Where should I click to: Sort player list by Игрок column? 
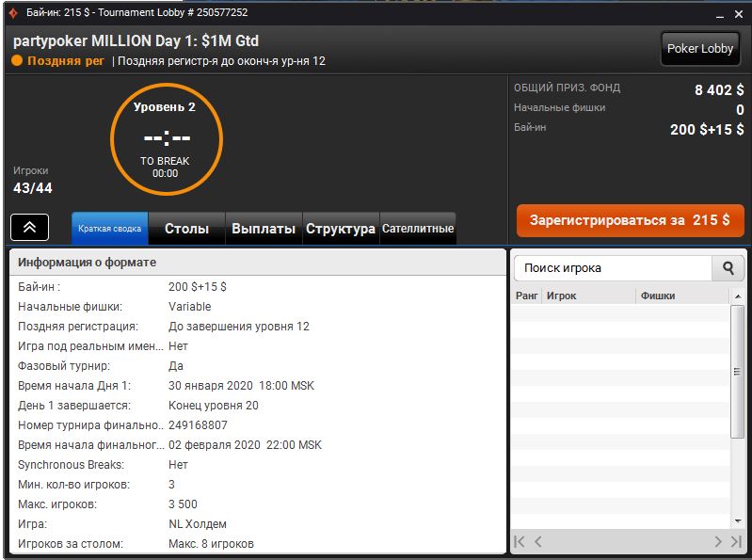[589, 296]
